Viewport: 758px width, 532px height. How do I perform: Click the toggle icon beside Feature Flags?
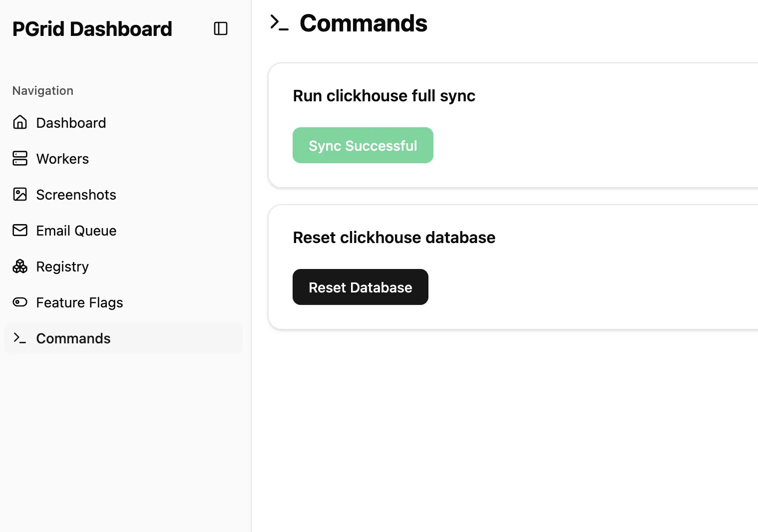tap(20, 302)
